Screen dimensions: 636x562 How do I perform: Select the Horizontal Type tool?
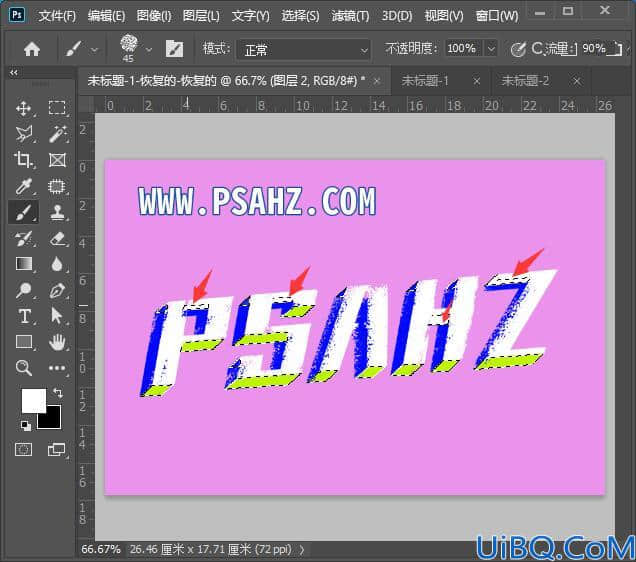click(x=24, y=316)
